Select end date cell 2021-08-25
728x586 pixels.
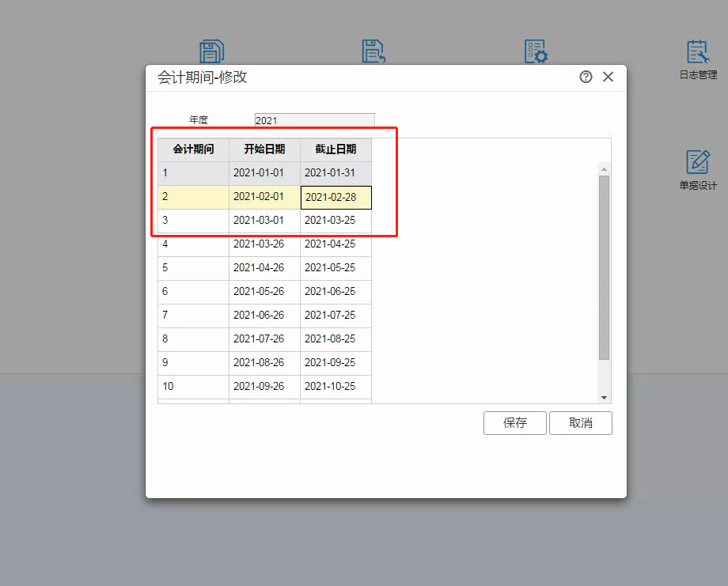pos(336,339)
